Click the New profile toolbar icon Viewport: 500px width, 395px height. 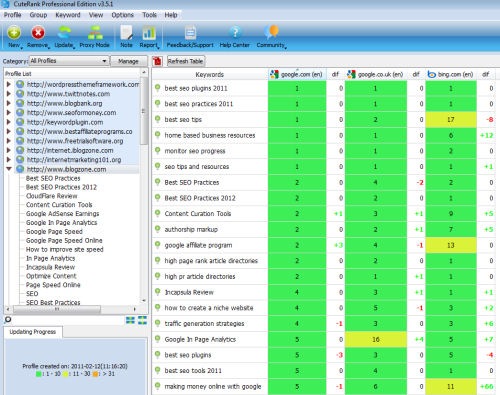[x=14, y=33]
